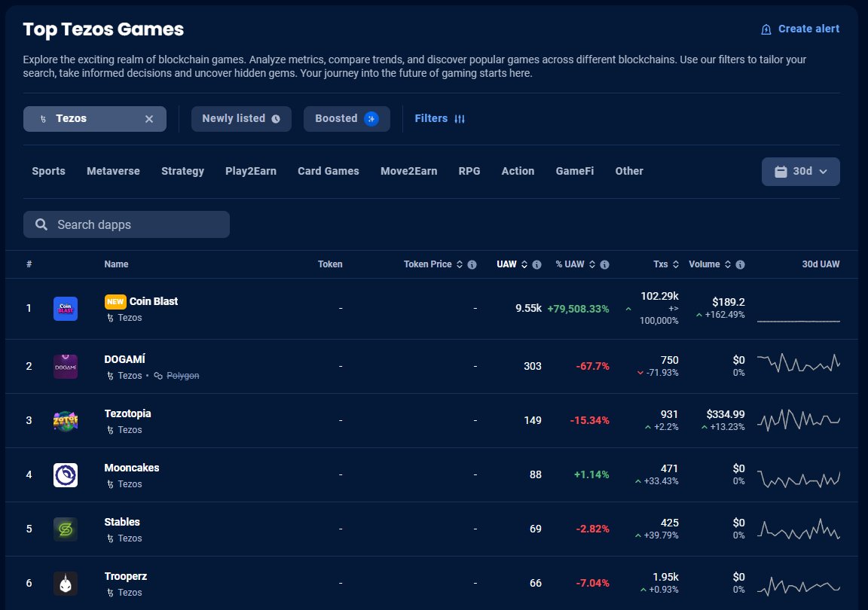View DOGAMÍ 30d UAW sparkline
The width and height of the screenshot is (868, 610).
click(798, 363)
